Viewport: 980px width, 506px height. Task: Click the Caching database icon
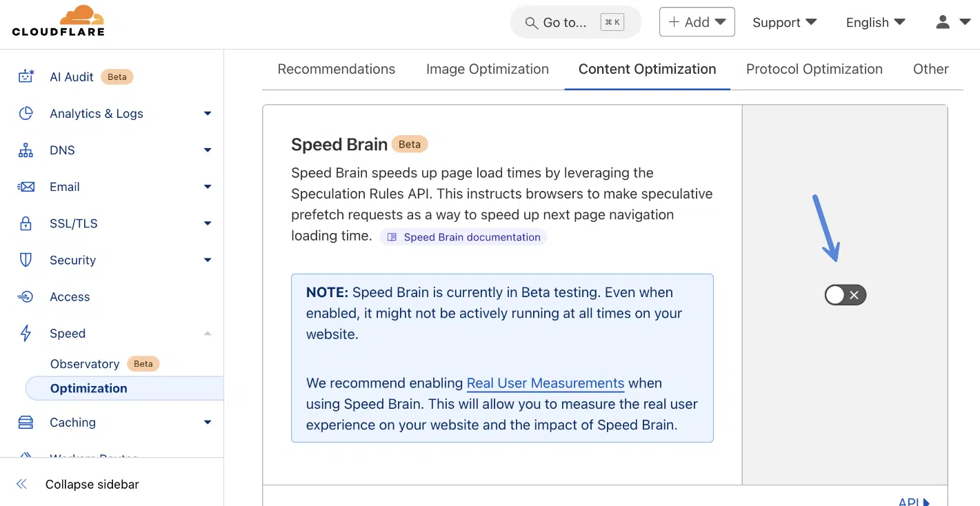(x=26, y=422)
